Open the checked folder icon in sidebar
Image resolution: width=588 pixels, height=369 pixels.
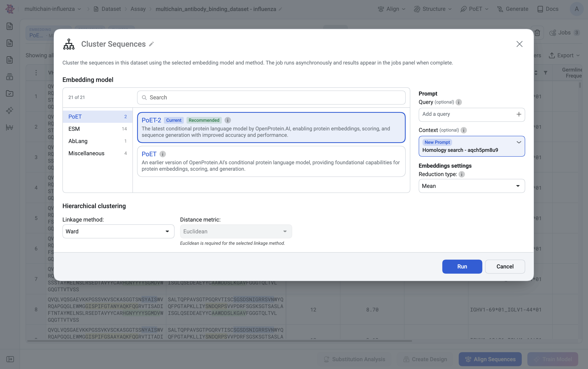[x=10, y=94]
